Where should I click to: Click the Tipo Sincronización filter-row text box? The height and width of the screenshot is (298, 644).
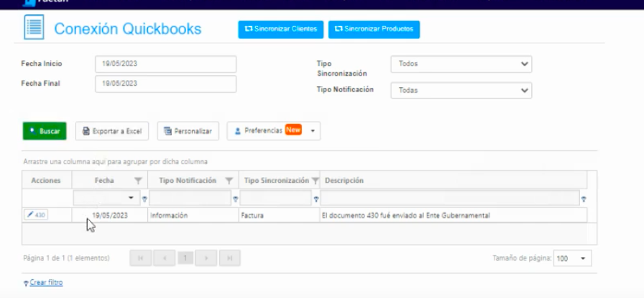[275, 198]
